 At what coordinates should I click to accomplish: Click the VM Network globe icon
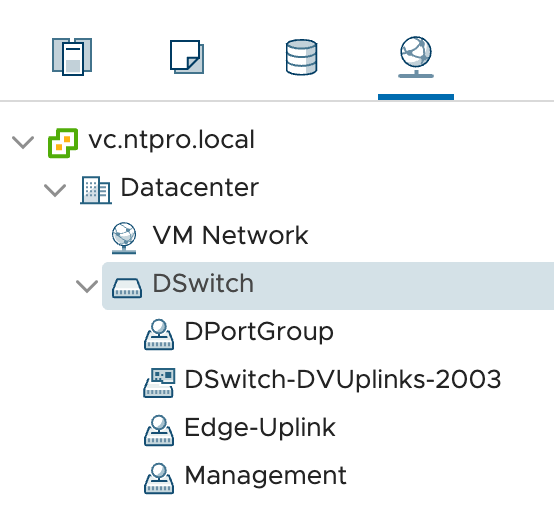(124, 237)
